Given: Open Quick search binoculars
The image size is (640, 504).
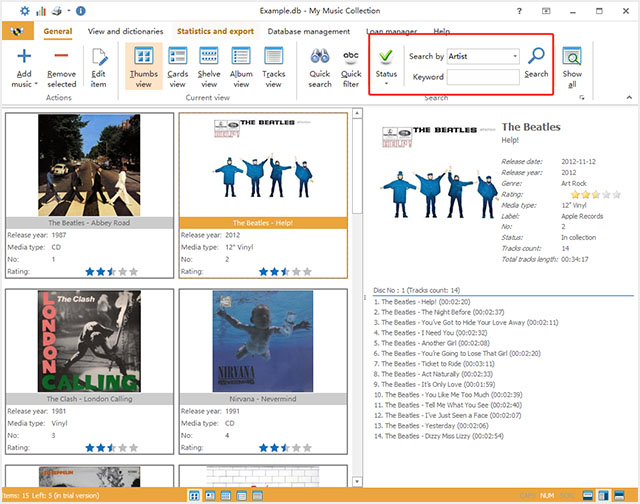Looking at the screenshot, I should coord(320,67).
